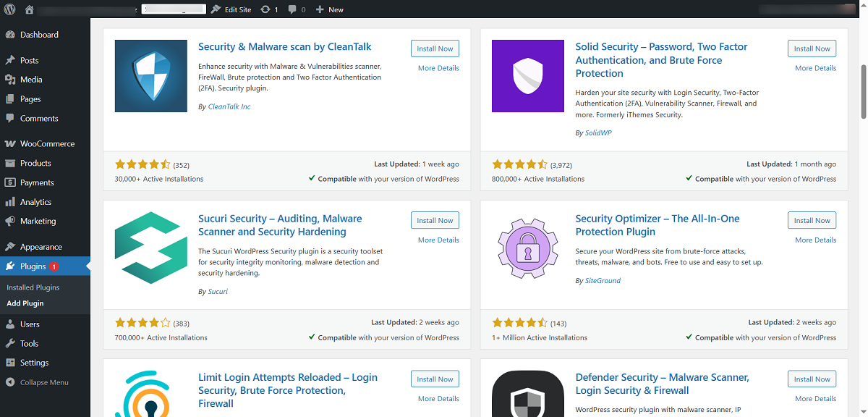The image size is (868, 417).
Task: Open Analytics using its chart icon
Action: (12, 201)
